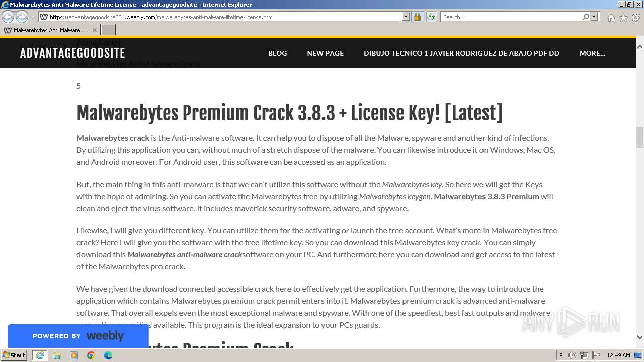Launch the media player taskbar icon

(74, 355)
